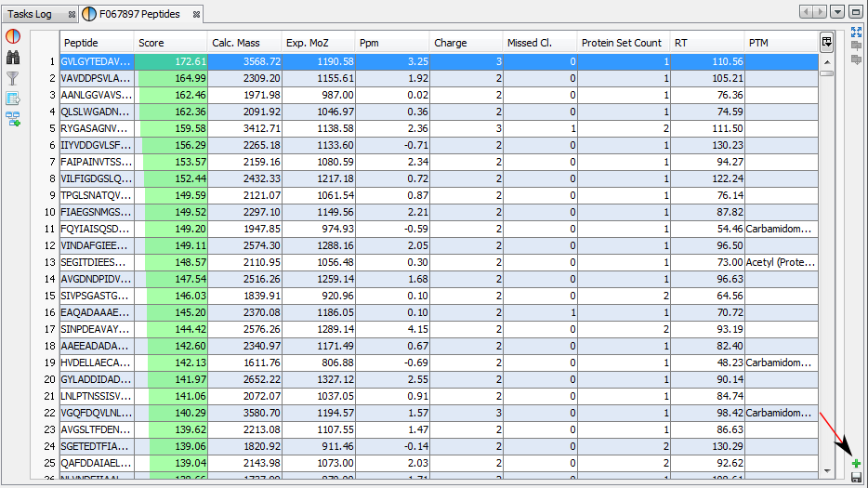Open the tab list dropdown arrow
The height and width of the screenshot is (488, 868).
[x=837, y=12]
